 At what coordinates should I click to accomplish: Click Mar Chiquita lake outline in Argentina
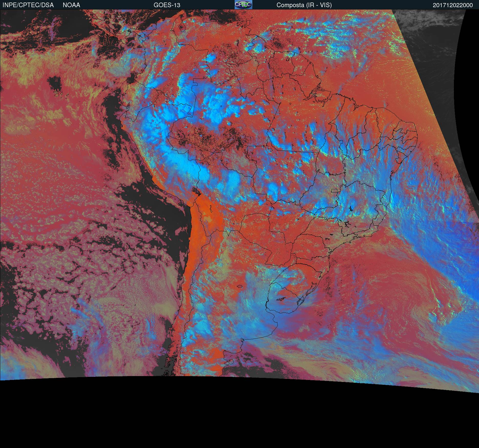pos(239,286)
